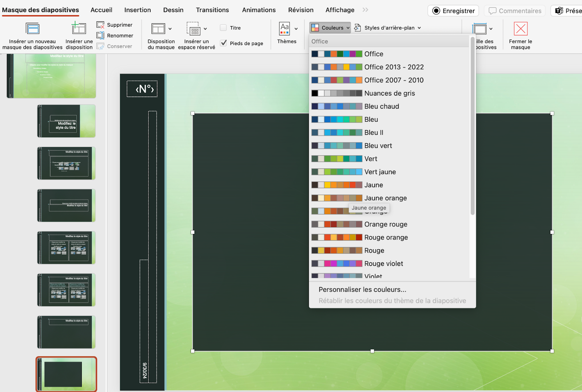
Task: Pick the Bleu II color scheme
Action: click(x=389, y=132)
